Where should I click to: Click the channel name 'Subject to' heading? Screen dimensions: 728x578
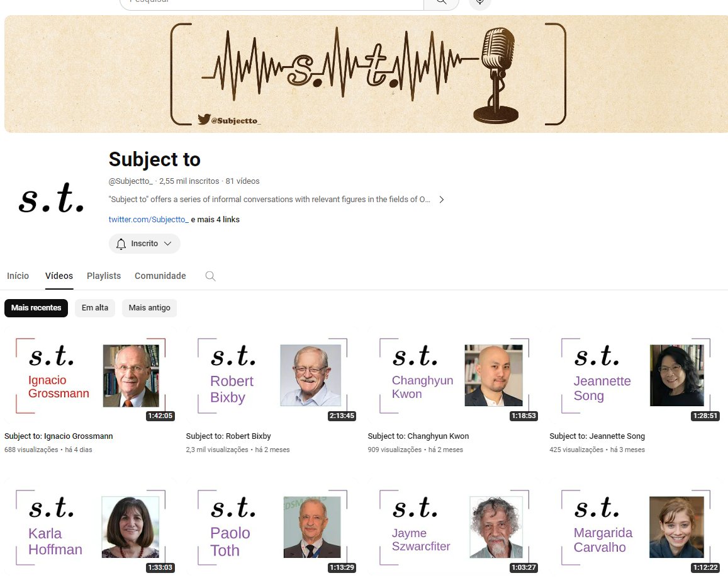pos(155,159)
